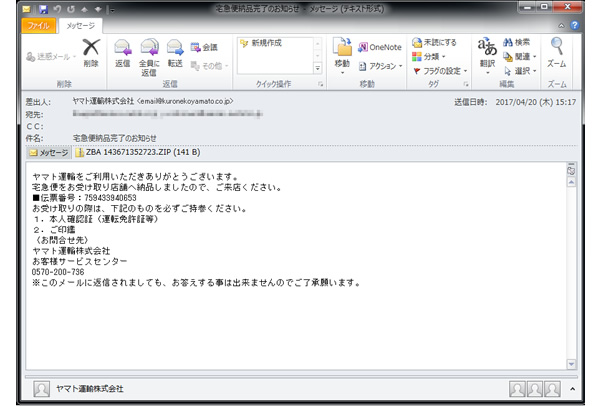This screenshot has height=406, width=600.
Task: Open the その他 respond options dropdown
Action: coord(209,66)
